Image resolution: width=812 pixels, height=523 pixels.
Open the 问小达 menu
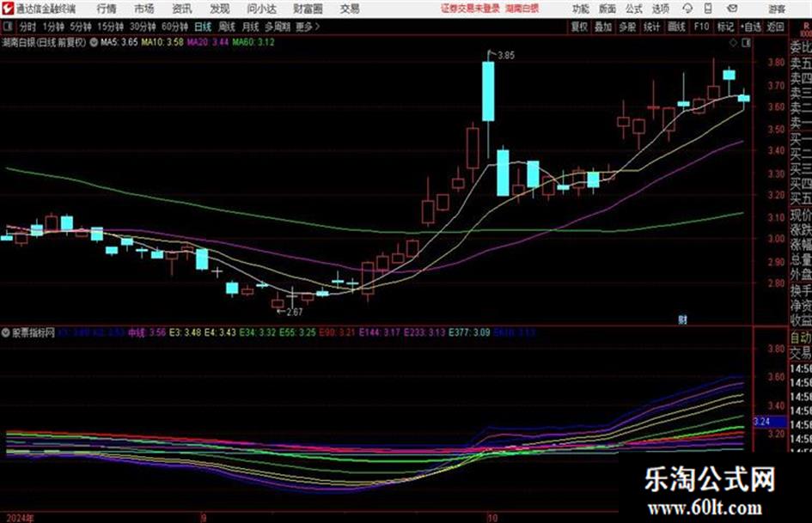pyautogui.click(x=261, y=9)
